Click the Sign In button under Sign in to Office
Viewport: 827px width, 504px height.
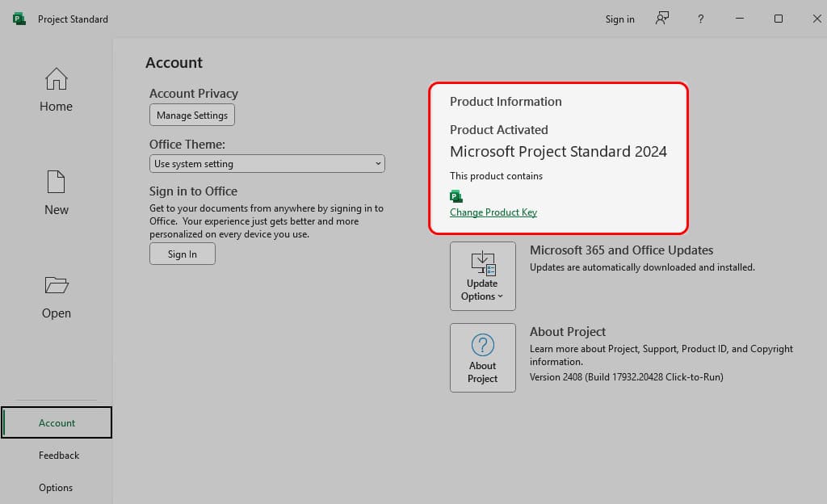tap(182, 254)
